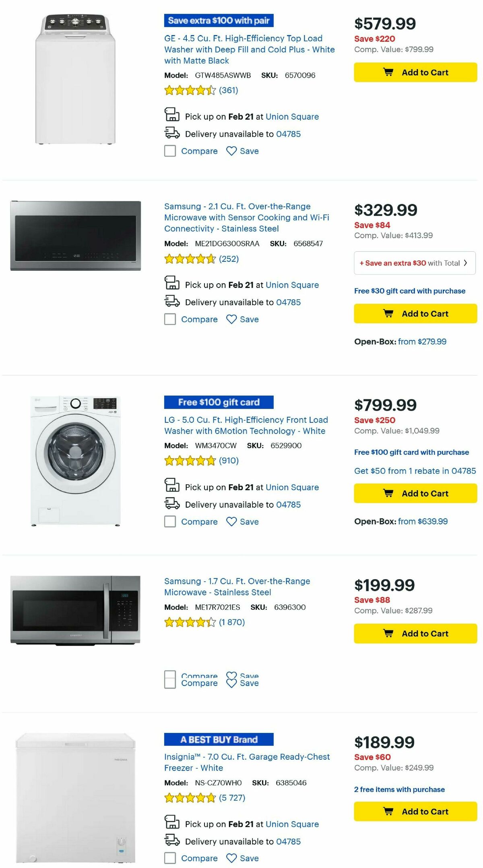Open microwave Open-Box from $279.99 link
483x868 pixels.
tap(422, 341)
